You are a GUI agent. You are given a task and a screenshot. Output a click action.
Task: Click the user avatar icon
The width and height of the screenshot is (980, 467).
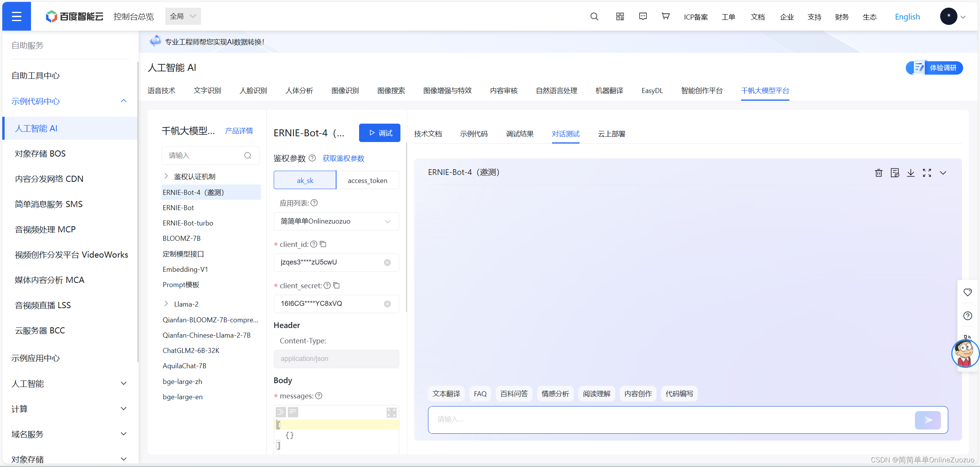click(949, 16)
